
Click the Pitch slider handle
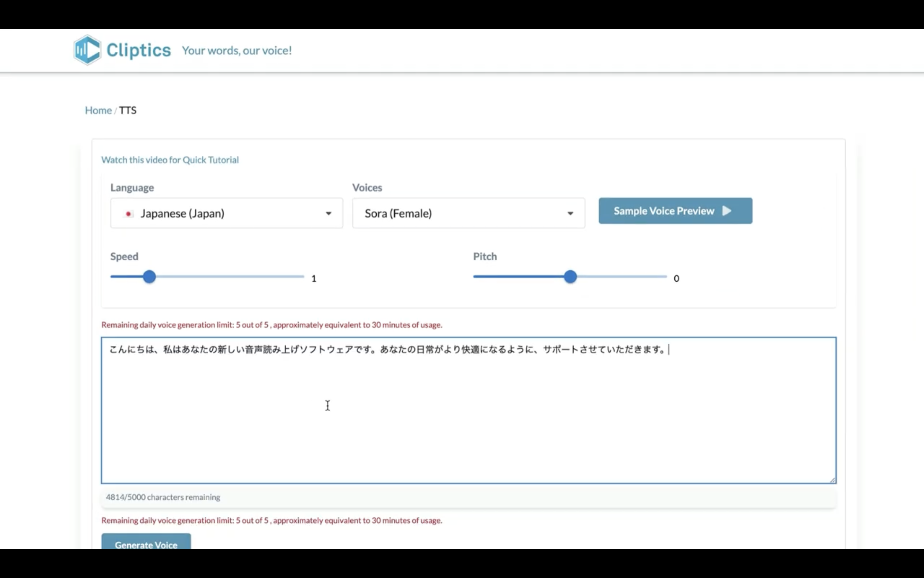[x=570, y=277]
